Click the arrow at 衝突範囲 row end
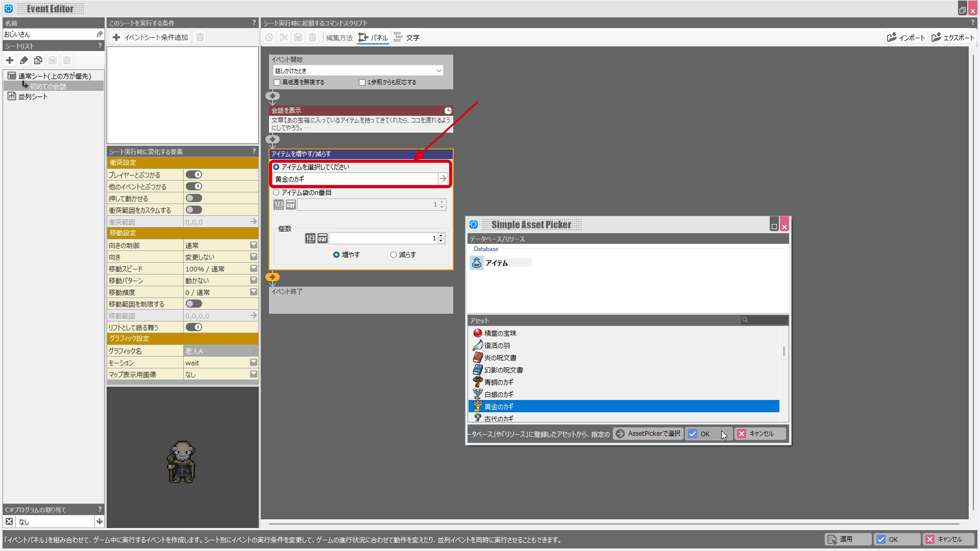This screenshot has width=980, height=551. 253,221
